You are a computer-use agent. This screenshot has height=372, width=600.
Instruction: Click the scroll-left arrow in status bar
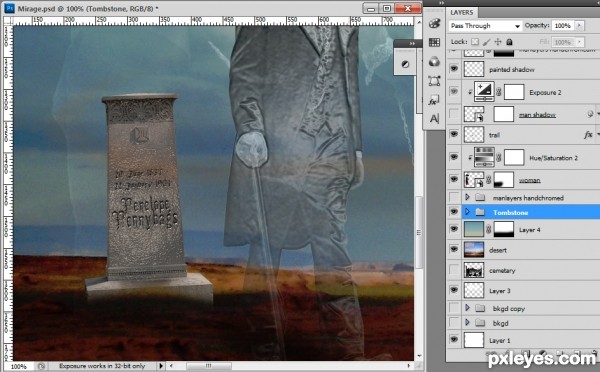(x=171, y=366)
